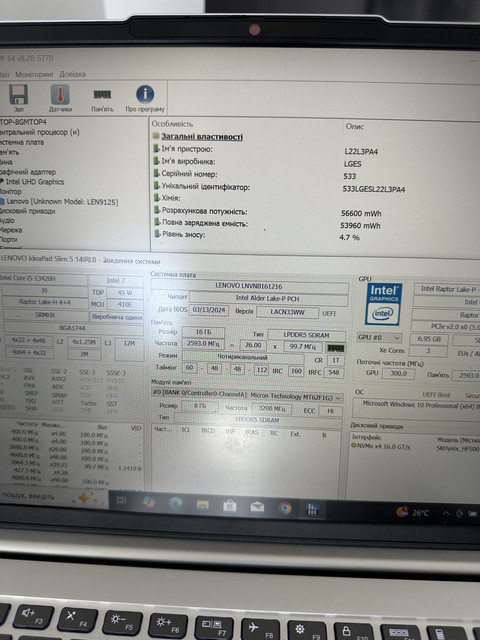Select Порти tree item

(x=9, y=240)
